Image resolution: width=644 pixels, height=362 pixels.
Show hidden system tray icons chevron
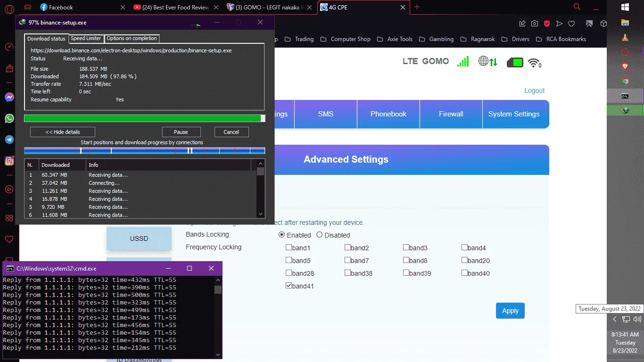click(614, 319)
